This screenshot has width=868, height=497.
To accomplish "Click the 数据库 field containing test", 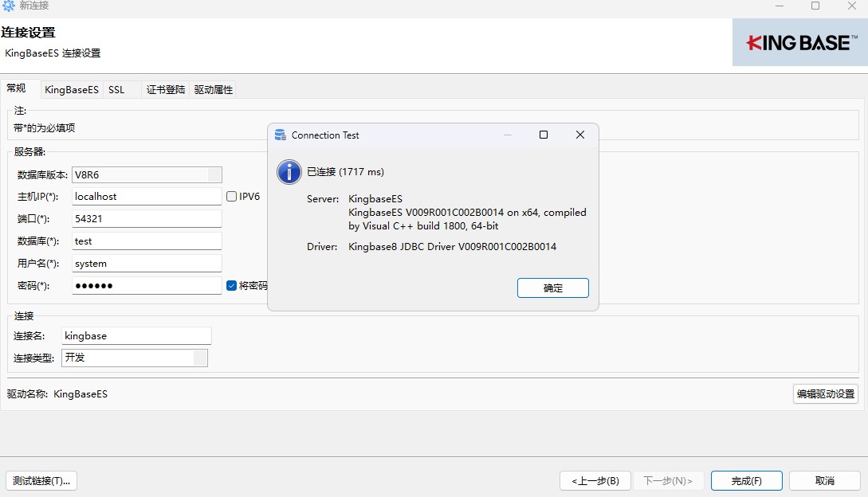I will 147,241.
